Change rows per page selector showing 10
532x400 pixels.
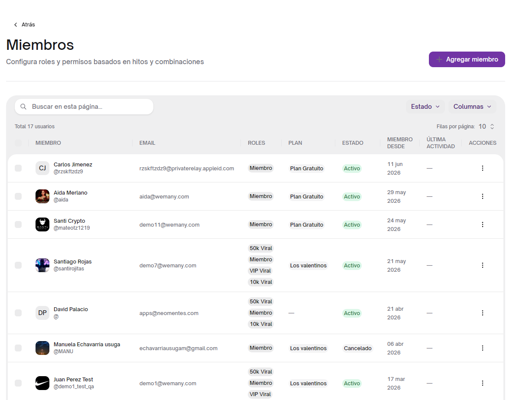487,127
